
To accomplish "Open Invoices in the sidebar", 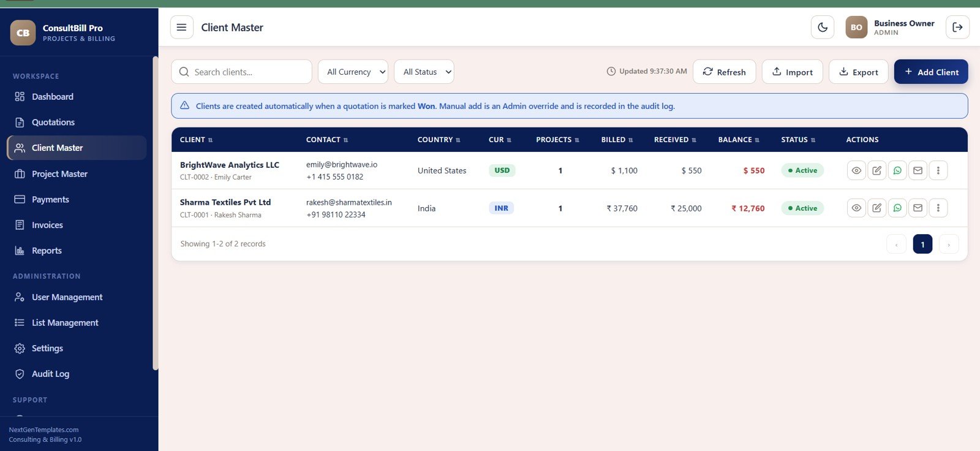I will click(77, 225).
